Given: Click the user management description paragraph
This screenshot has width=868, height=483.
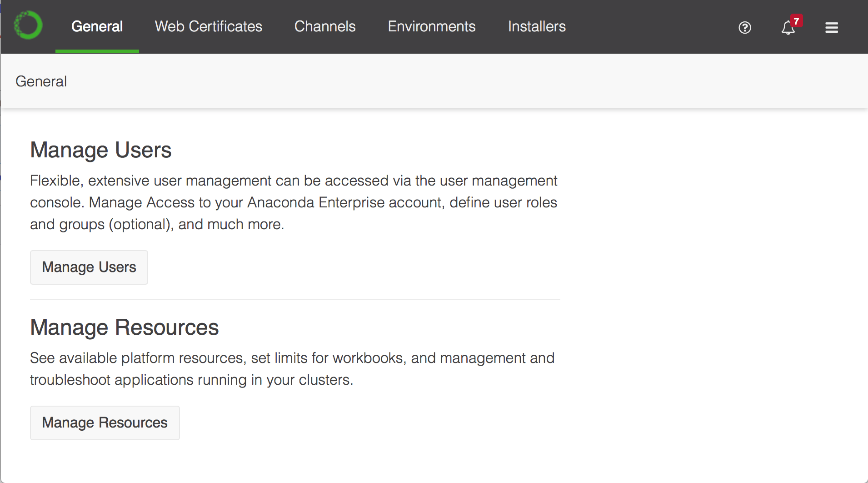Looking at the screenshot, I should point(294,202).
